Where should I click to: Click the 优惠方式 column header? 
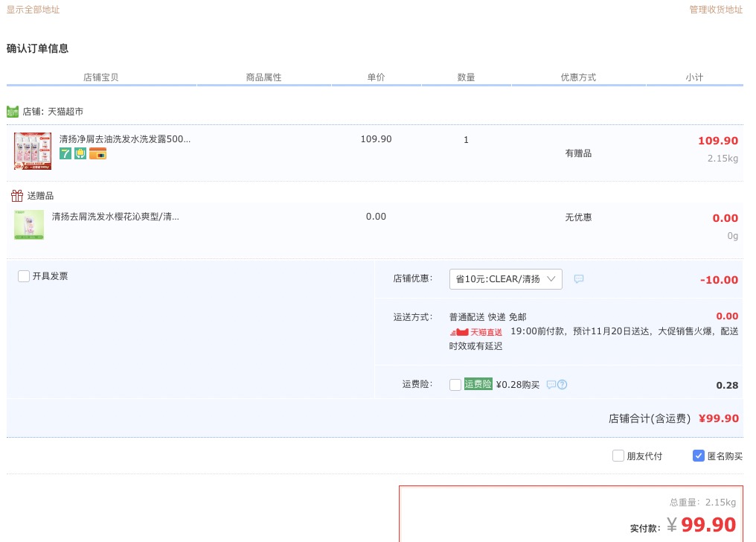click(x=579, y=77)
